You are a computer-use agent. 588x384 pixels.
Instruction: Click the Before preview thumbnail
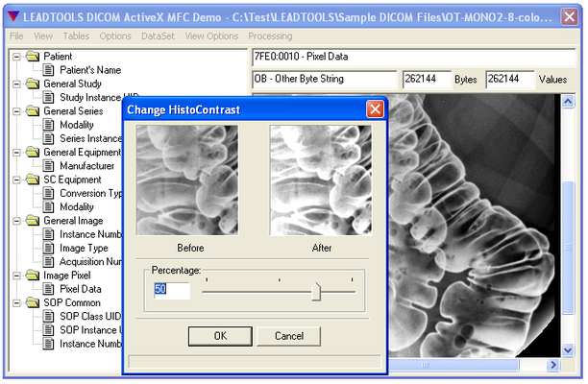(187, 180)
